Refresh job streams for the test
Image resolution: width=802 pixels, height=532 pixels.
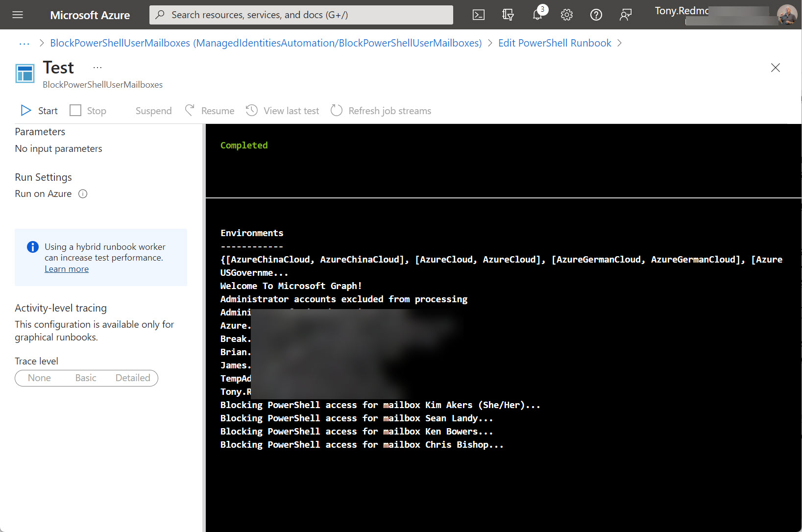click(x=381, y=110)
